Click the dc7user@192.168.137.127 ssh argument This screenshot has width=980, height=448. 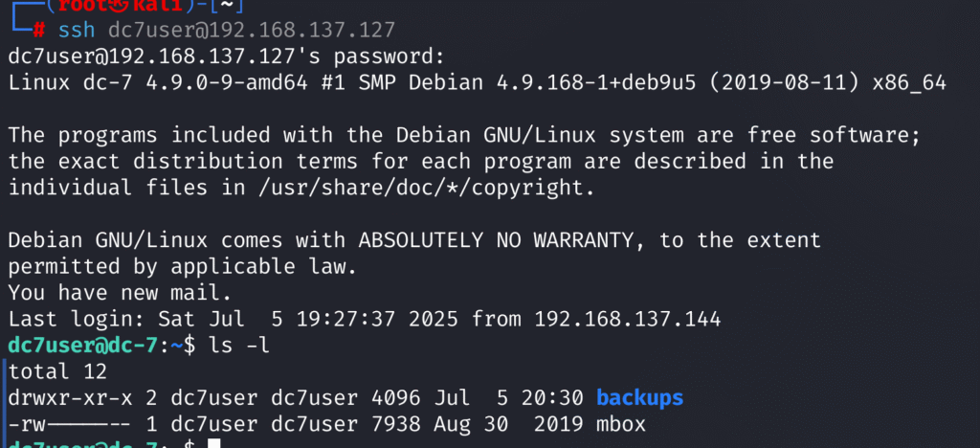point(252,30)
